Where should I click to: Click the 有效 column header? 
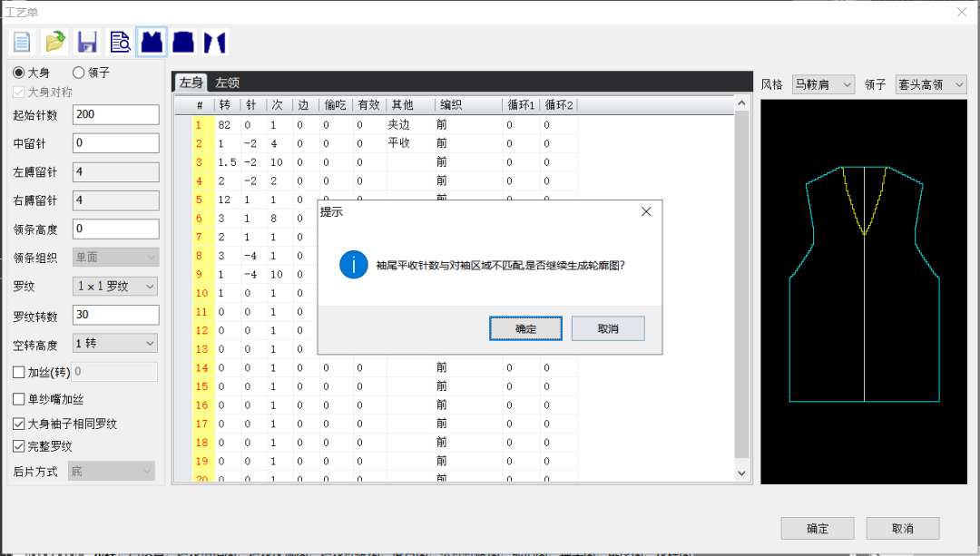point(369,105)
